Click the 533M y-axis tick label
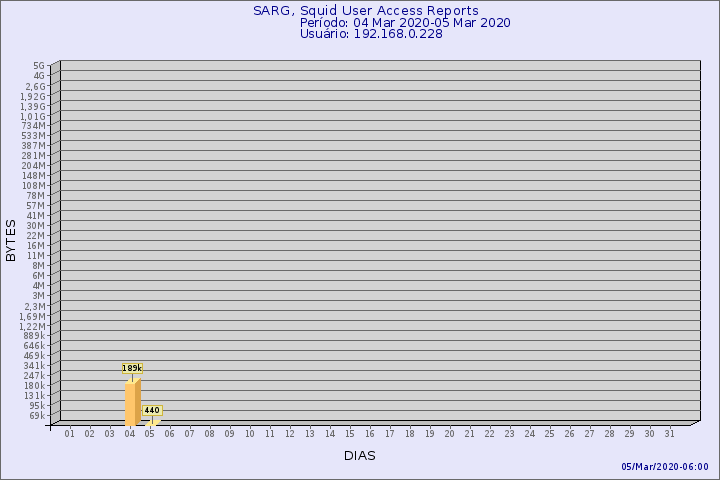This screenshot has width=720, height=480. click(34, 136)
